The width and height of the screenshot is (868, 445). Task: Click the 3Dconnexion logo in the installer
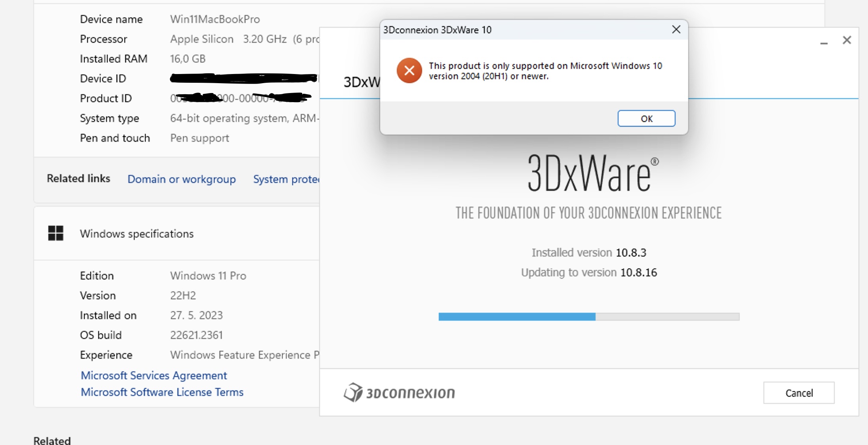tap(399, 392)
